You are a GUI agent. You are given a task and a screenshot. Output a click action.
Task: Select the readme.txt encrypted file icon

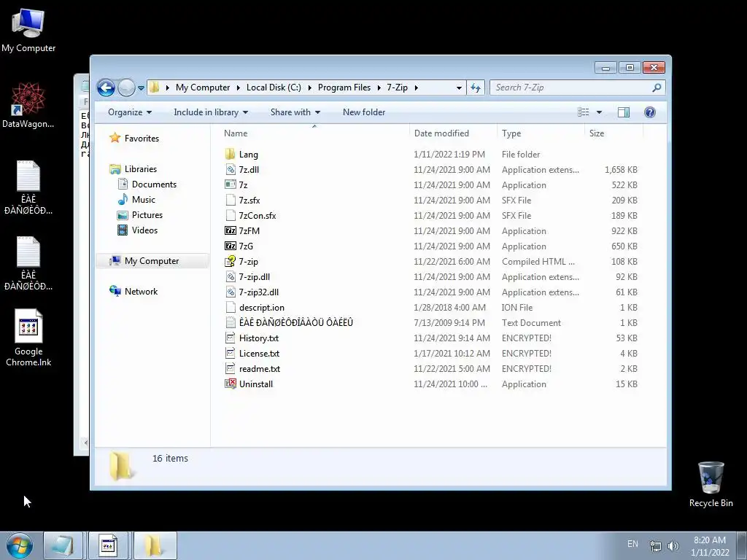(230, 368)
